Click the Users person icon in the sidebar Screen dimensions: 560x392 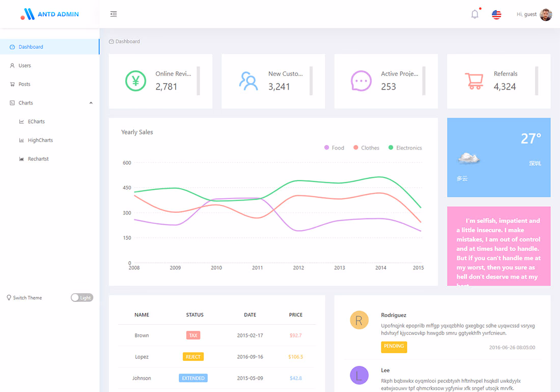[12, 66]
